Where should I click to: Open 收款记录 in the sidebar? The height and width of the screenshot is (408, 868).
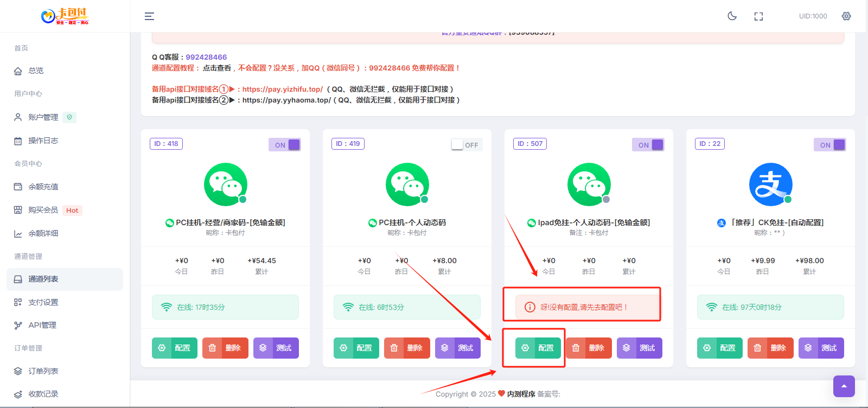pos(65,394)
